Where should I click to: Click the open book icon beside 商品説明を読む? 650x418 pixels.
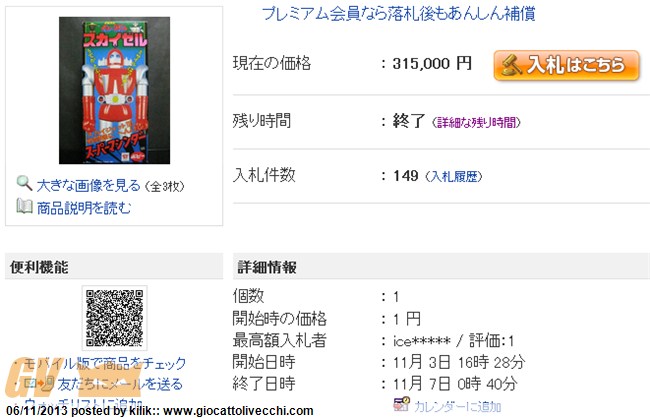pos(24,206)
